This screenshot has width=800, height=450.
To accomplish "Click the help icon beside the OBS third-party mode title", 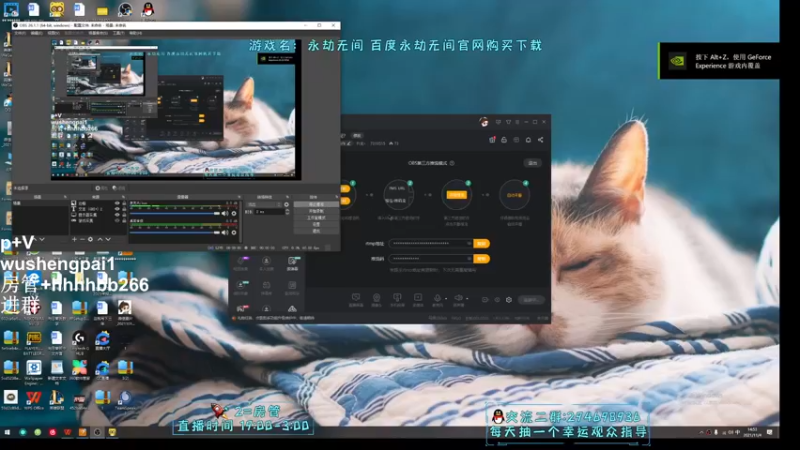I will point(453,163).
